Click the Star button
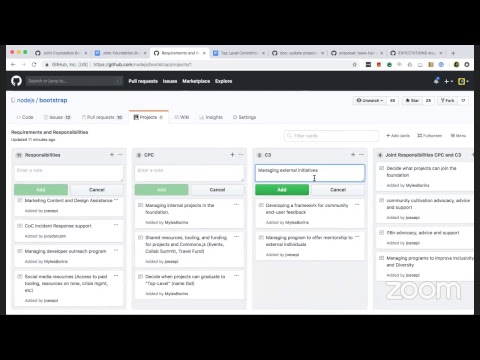This screenshot has height=360, width=480. click(412, 100)
